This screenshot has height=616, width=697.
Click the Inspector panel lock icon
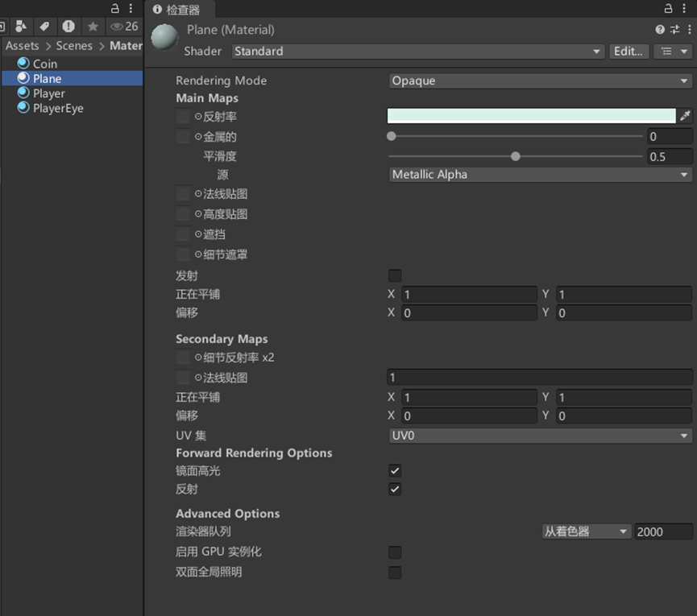[668, 8]
